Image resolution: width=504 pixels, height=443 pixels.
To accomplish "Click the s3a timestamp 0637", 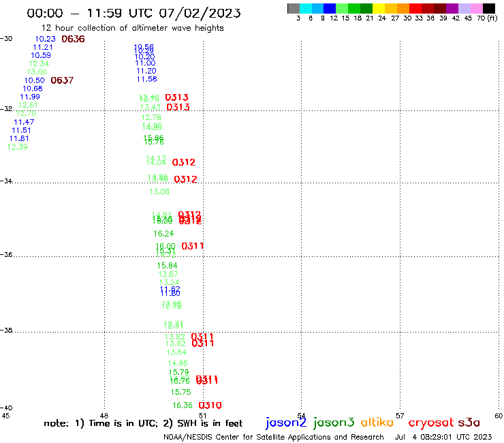I will click(62, 80).
